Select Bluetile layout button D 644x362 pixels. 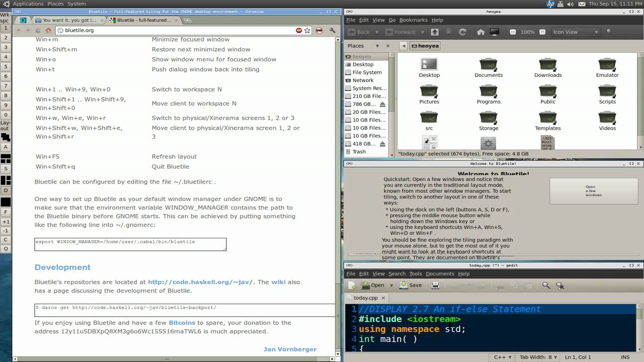click(6, 191)
